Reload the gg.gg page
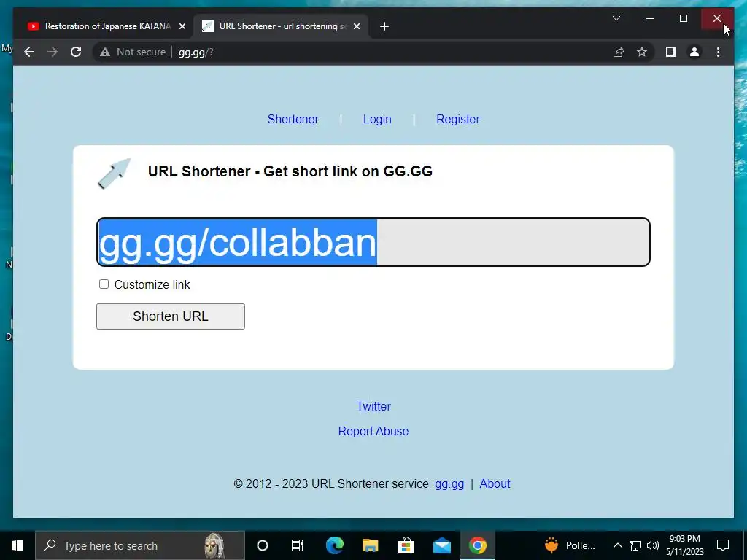 click(76, 52)
